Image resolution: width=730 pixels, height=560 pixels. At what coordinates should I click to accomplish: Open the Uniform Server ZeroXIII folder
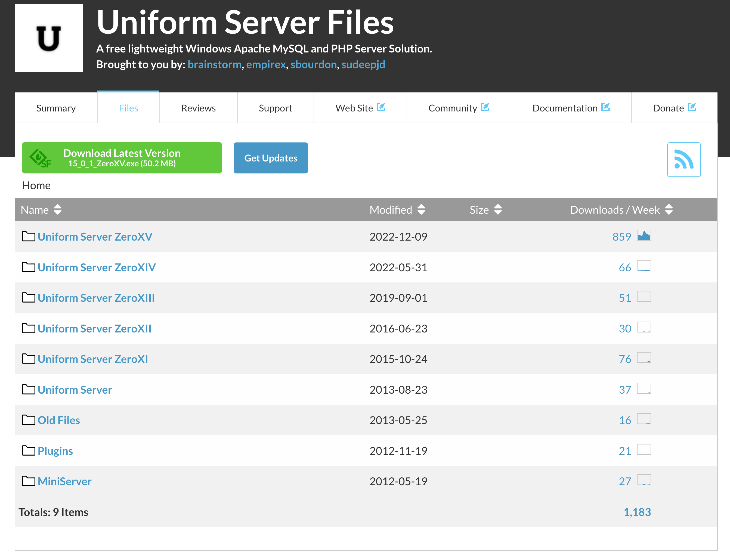(x=96, y=298)
